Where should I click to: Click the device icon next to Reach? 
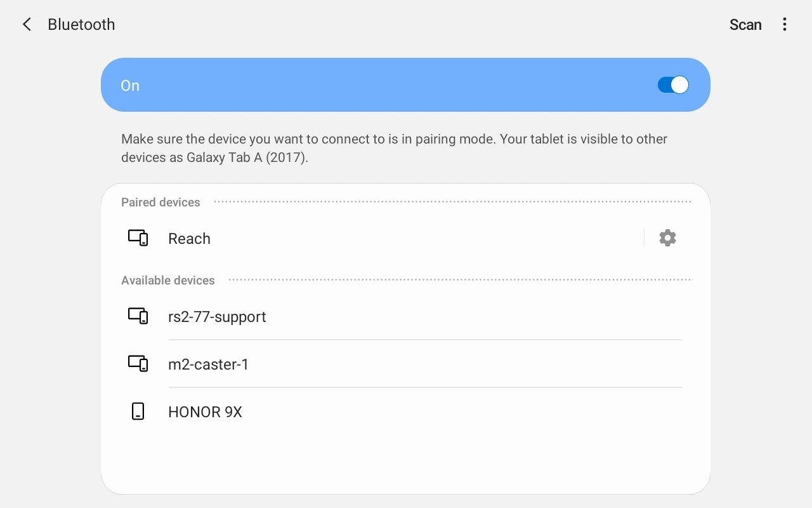point(138,237)
